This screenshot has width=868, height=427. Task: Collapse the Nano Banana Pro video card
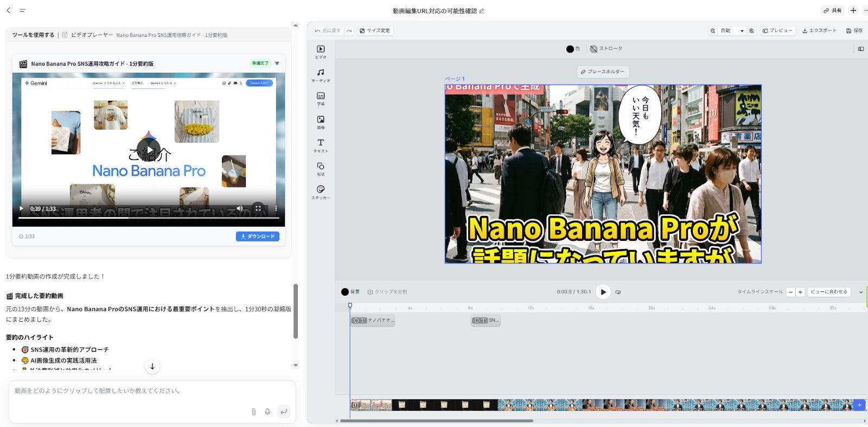point(277,63)
